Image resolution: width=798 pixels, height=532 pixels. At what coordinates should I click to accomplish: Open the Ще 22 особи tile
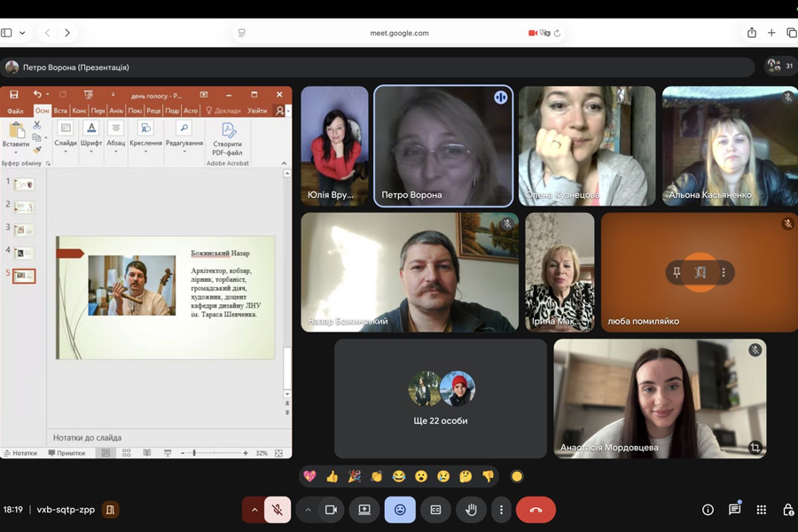[440, 399]
